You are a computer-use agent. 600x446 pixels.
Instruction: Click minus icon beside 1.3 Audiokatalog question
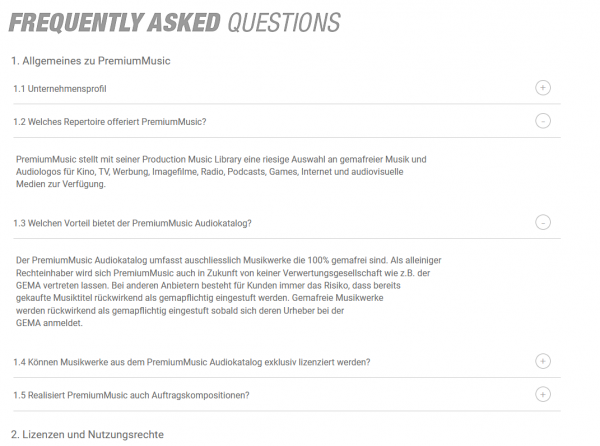pyautogui.click(x=543, y=222)
